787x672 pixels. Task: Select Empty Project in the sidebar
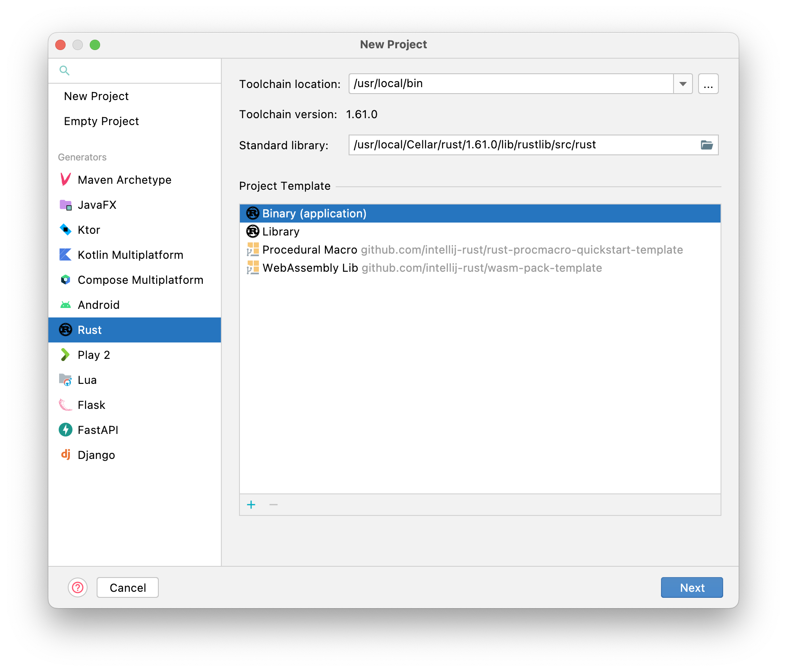coord(101,121)
